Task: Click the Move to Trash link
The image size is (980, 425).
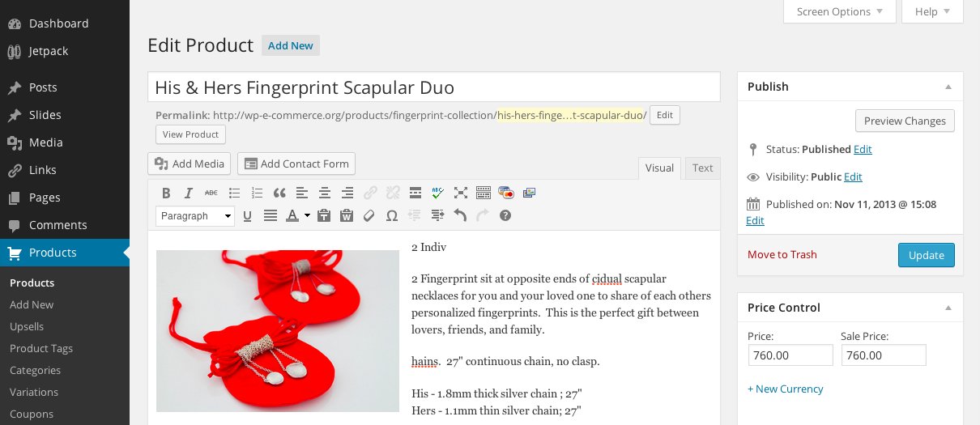Action: (782, 254)
